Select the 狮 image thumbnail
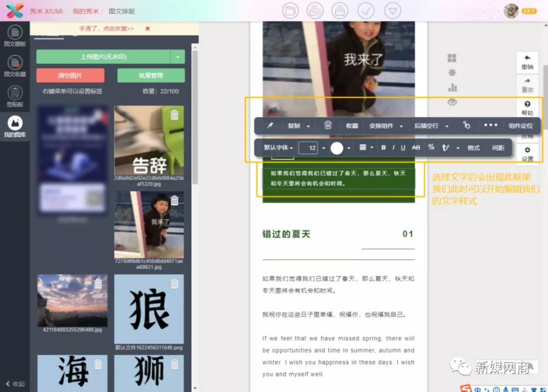Screen dimensions: 548x392 149,373
